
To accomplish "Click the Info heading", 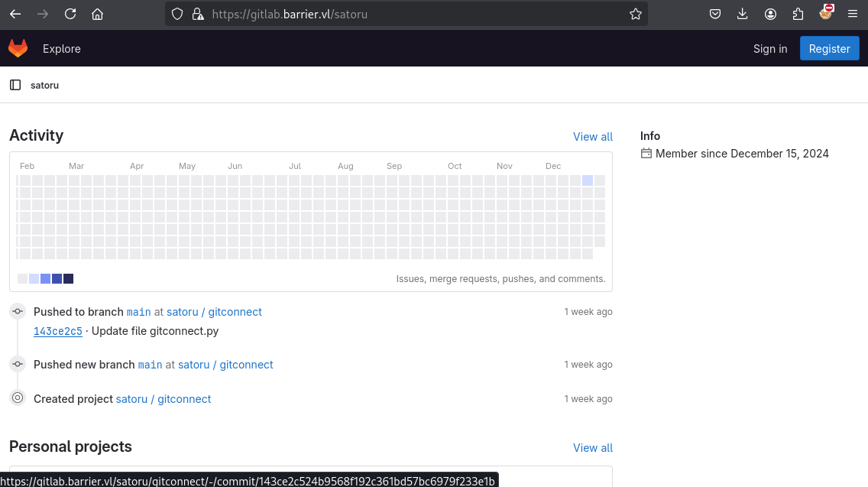I will [x=650, y=136].
